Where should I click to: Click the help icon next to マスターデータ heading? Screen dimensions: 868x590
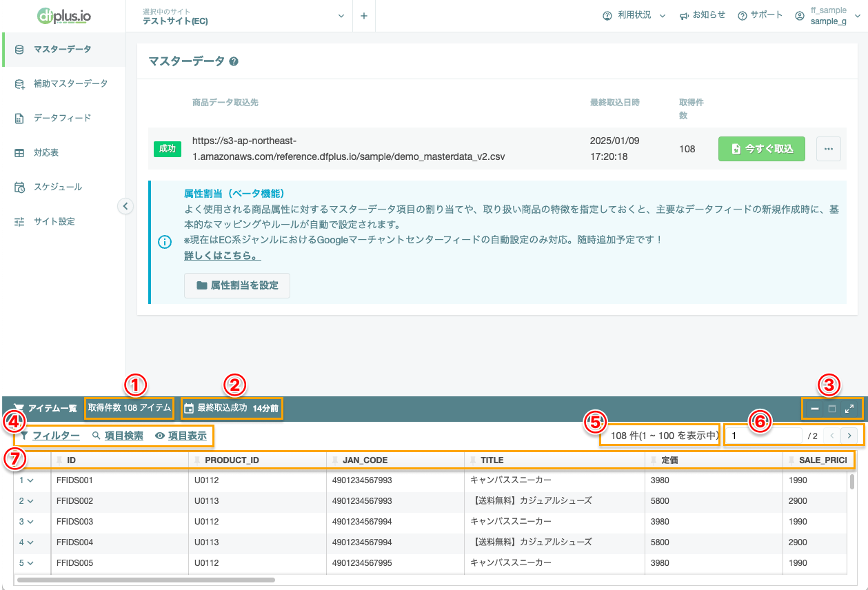234,61
